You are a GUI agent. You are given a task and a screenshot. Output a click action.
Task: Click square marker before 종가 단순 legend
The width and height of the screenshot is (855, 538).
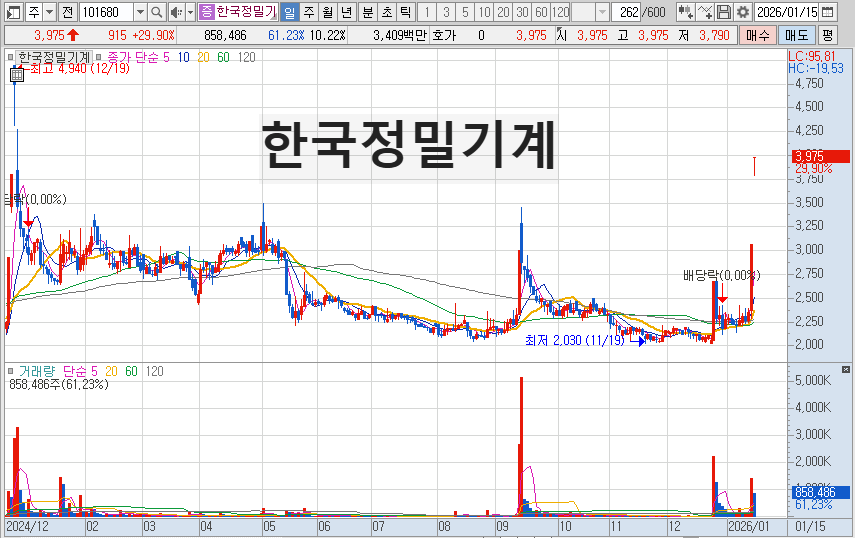tap(98, 57)
